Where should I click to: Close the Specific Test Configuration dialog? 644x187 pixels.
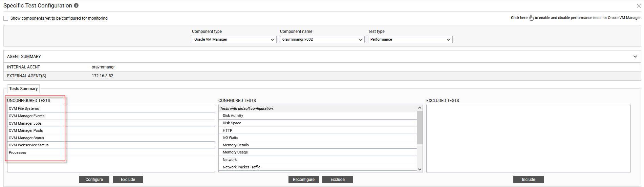tap(639, 6)
